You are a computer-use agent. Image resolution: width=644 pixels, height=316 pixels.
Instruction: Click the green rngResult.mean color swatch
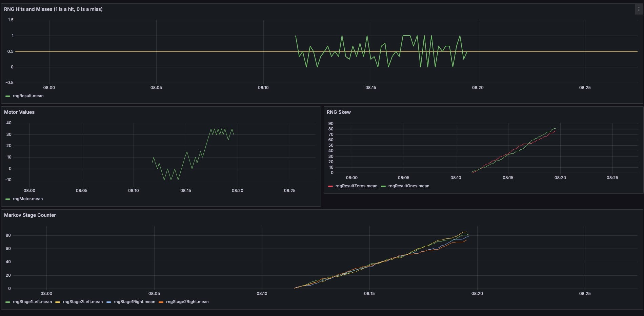click(x=8, y=96)
